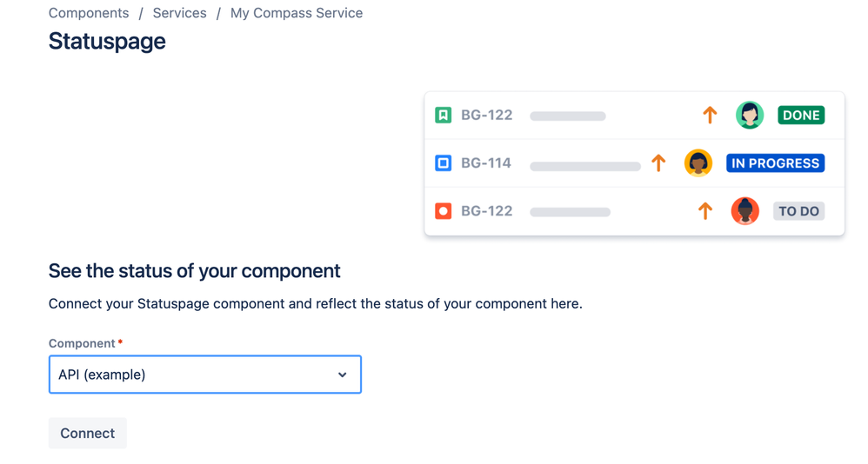Viewport: 868px width, 464px height.
Task: Click the BG-114 issue key
Action: tap(485, 162)
